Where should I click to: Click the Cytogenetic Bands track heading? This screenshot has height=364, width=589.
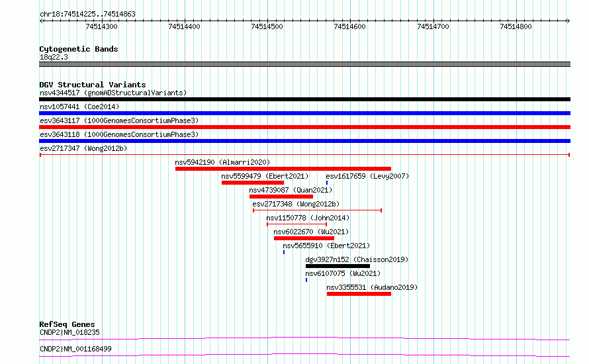(79, 49)
